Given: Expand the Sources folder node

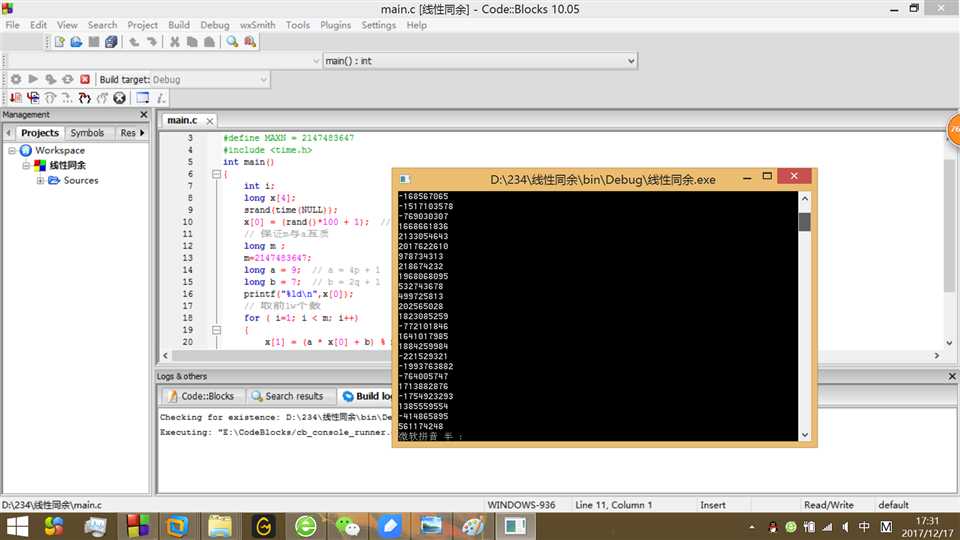Looking at the screenshot, I should coord(40,181).
